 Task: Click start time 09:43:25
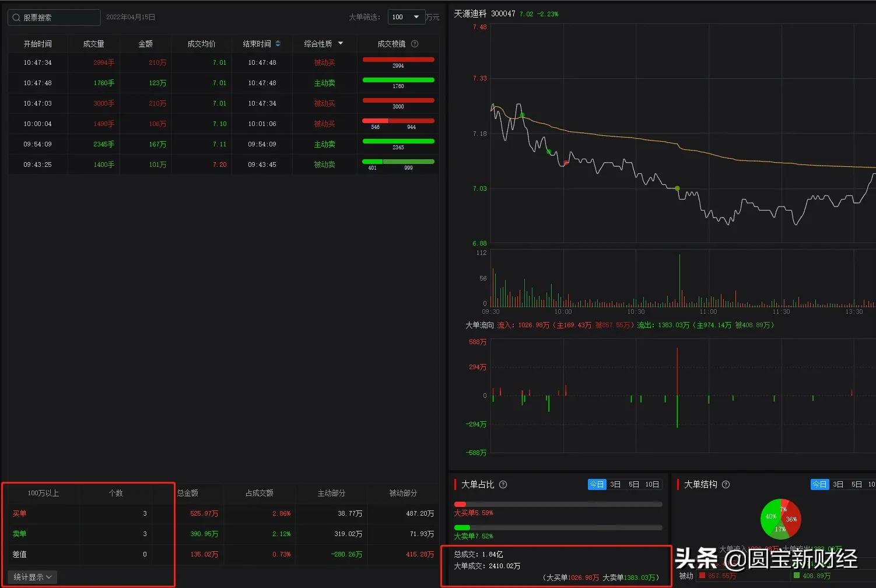pos(37,164)
